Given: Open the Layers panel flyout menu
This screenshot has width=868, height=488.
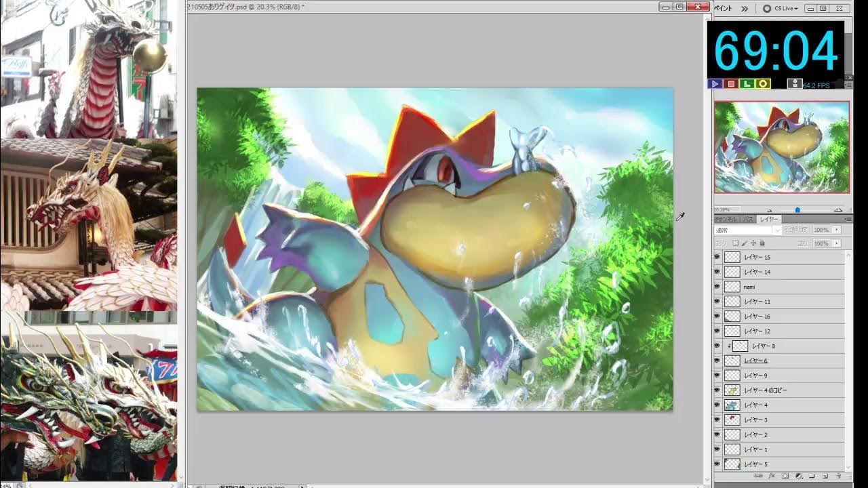Looking at the screenshot, I should pyautogui.click(x=846, y=219).
